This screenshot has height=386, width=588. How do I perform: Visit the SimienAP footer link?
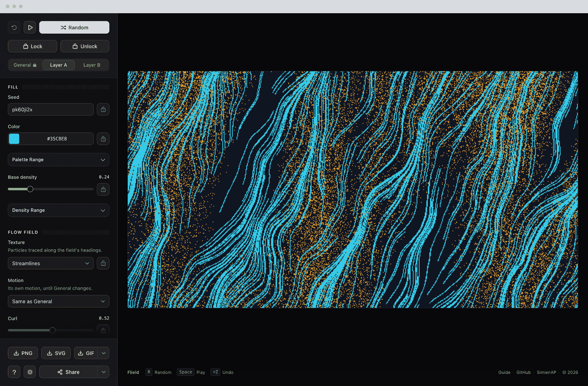pos(546,372)
